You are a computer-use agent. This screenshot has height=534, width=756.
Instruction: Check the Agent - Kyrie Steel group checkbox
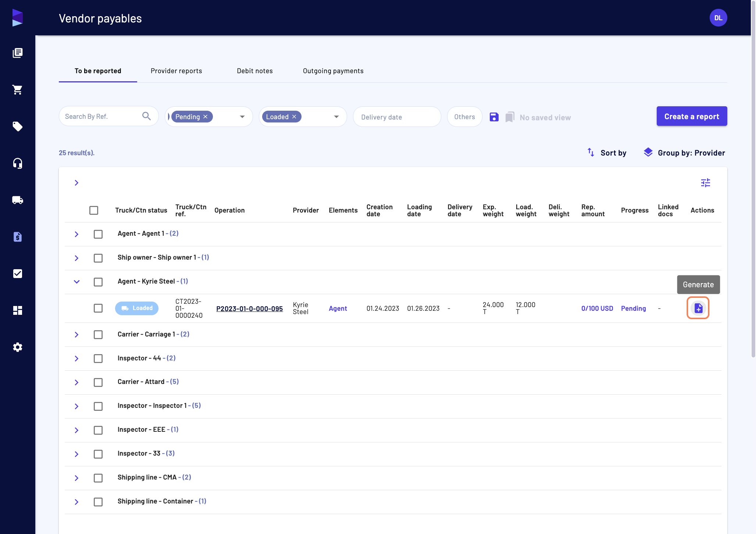(98, 282)
